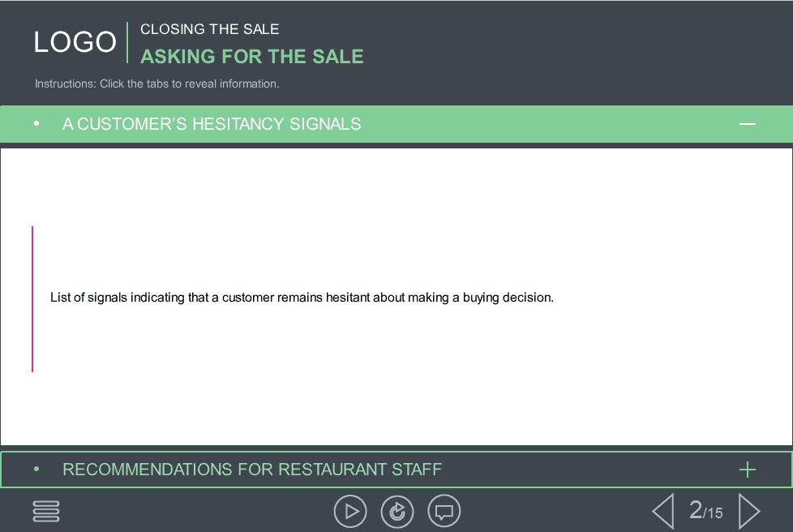Go to previous slide arrow
Screen dimensions: 793x532
click(x=663, y=511)
